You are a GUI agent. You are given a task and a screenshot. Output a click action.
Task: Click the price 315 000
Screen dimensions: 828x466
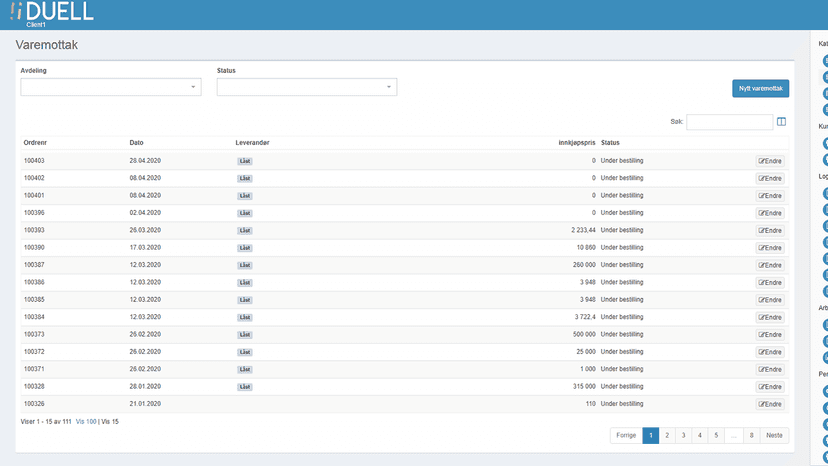(x=584, y=387)
